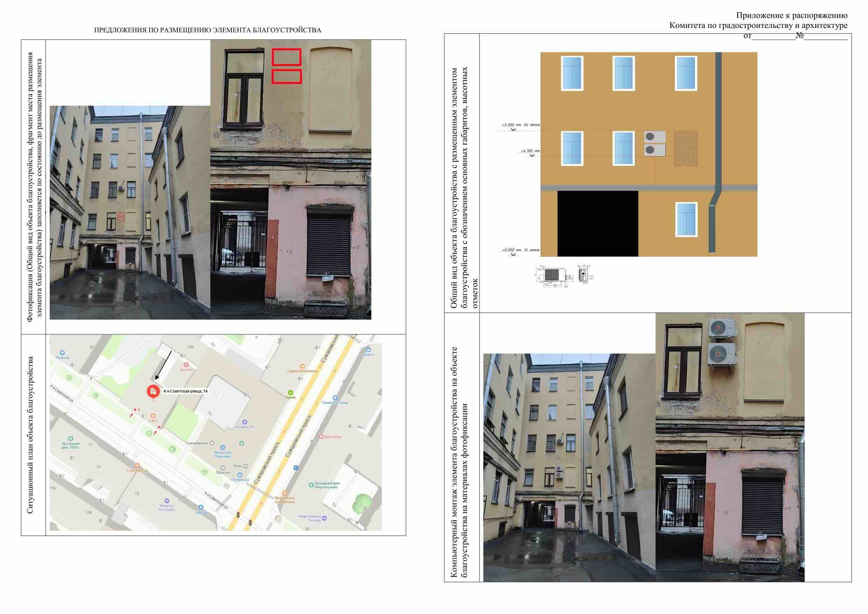Viewport: 868px width, 614px height.
Task: Select the Смешные цены shop icon
Action: coord(335,398)
